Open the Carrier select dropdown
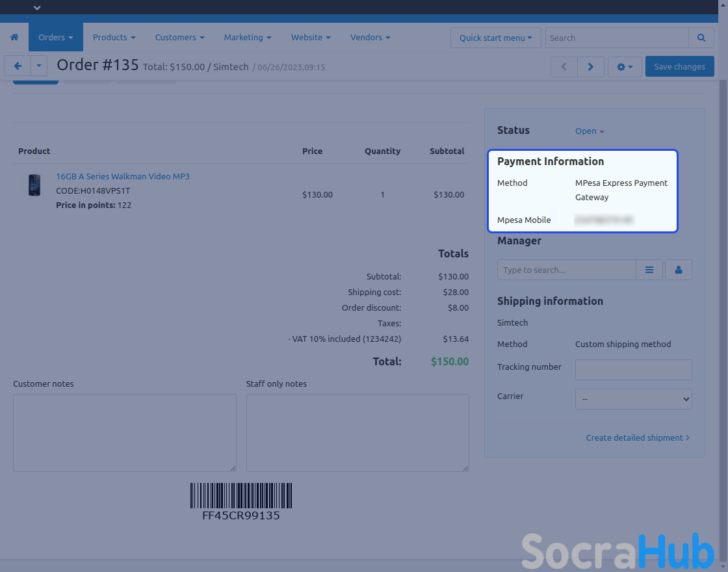This screenshot has width=728, height=572. click(x=633, y=399)
